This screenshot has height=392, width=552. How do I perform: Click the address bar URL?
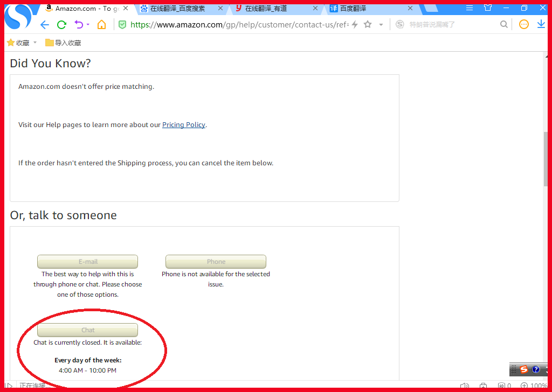pyautogui.click(x=239, y=25)
